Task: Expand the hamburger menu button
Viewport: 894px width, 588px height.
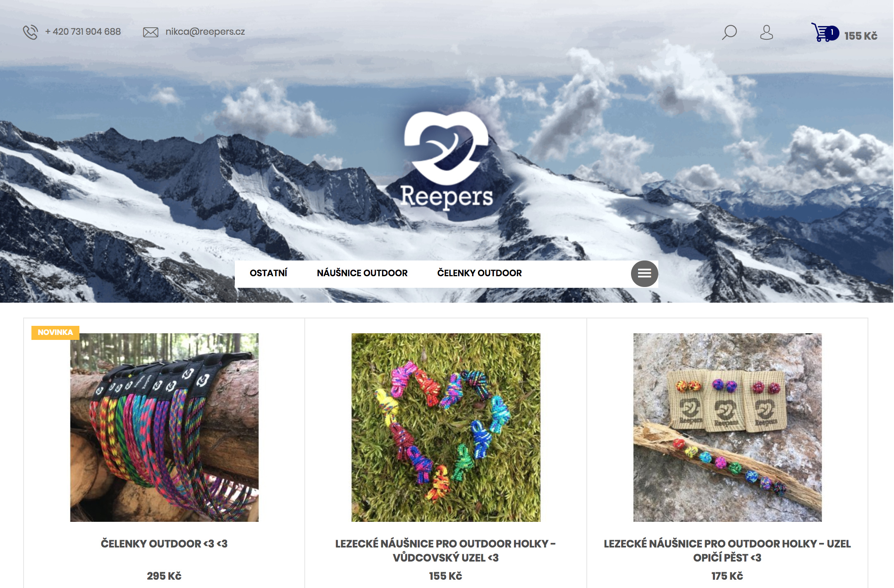Action: (x=644, y=273)
